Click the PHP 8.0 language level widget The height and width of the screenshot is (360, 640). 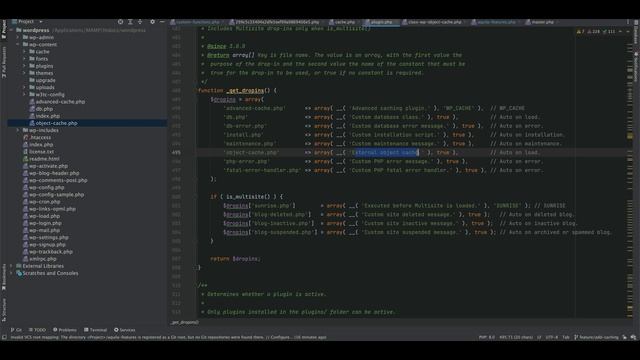[x=487, y=338]
